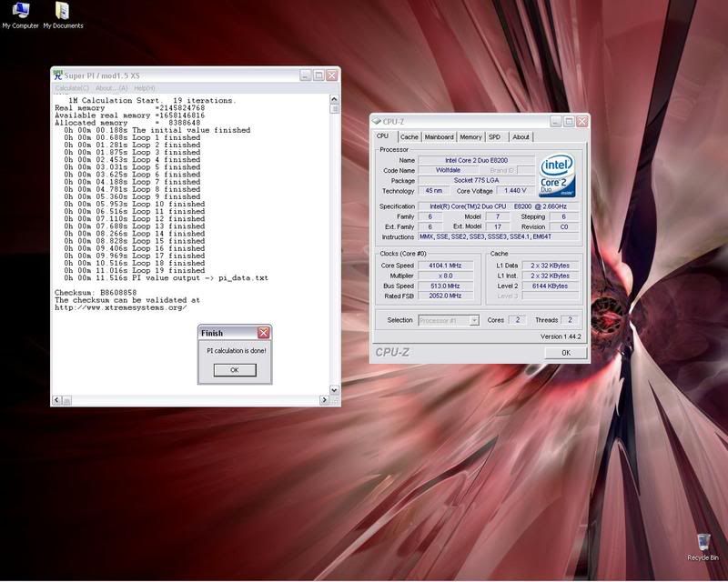Click the Level 2 cache value 6144 KBytes

(x=551, y=286)
